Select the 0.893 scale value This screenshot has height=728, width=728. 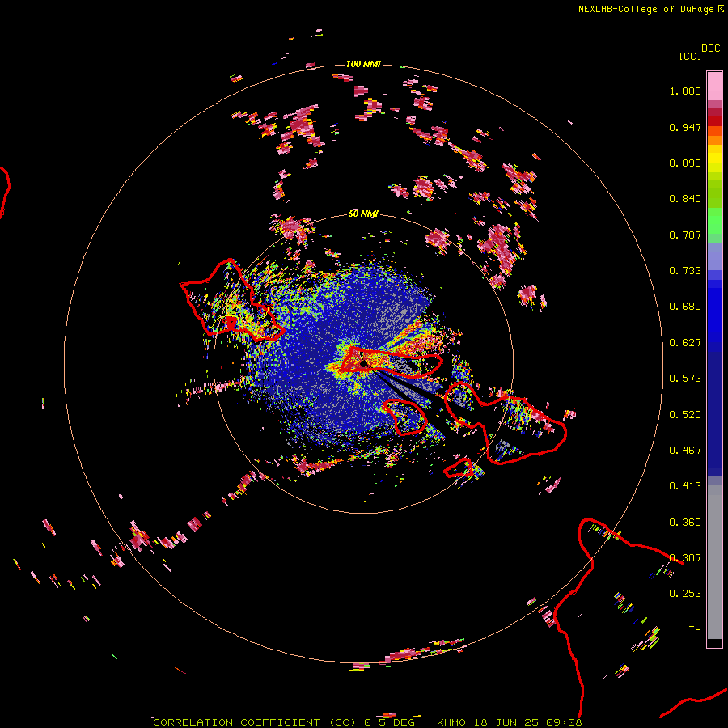[x=685, y=163]
